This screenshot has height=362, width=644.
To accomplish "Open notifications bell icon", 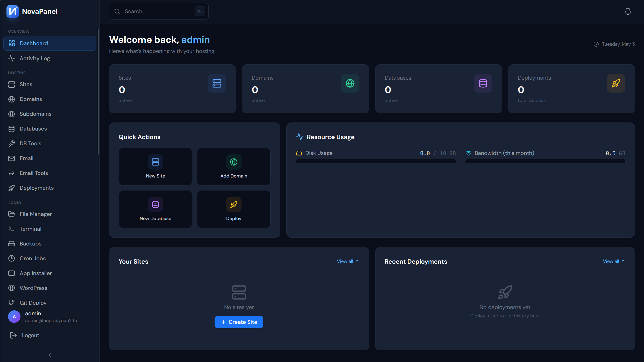I will click(x=628, y=11).
